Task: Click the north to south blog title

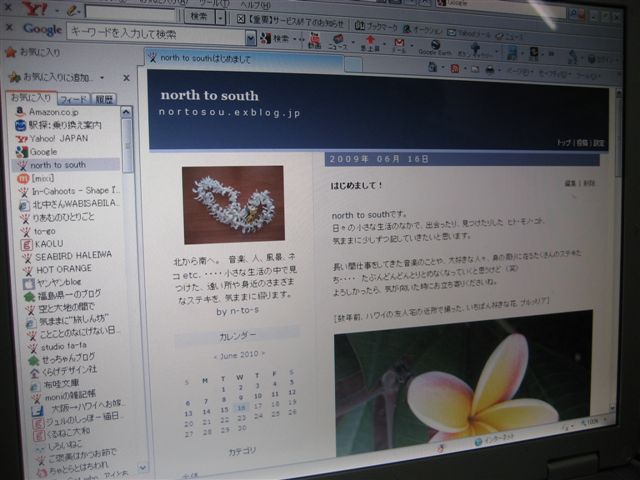Action: point(209,96)
